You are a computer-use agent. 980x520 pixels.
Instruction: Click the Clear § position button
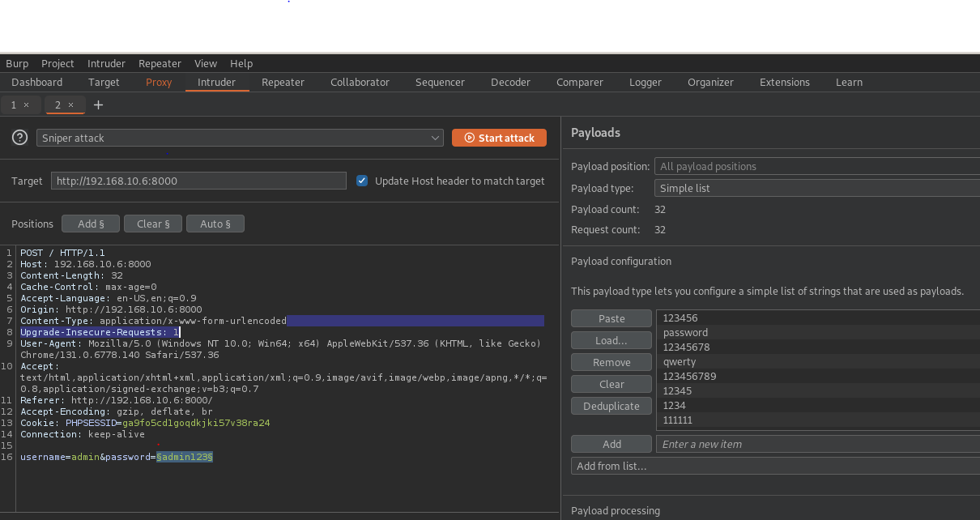click(153, 224)
